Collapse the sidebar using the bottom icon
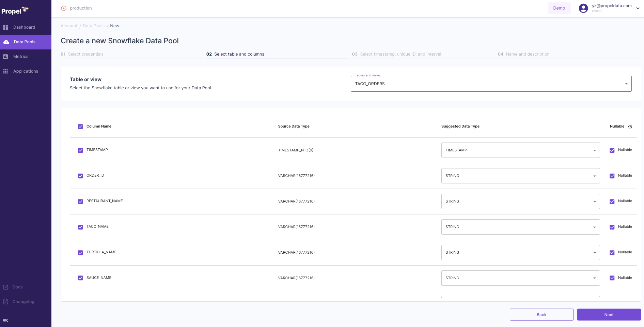 (x=5, y=321)
